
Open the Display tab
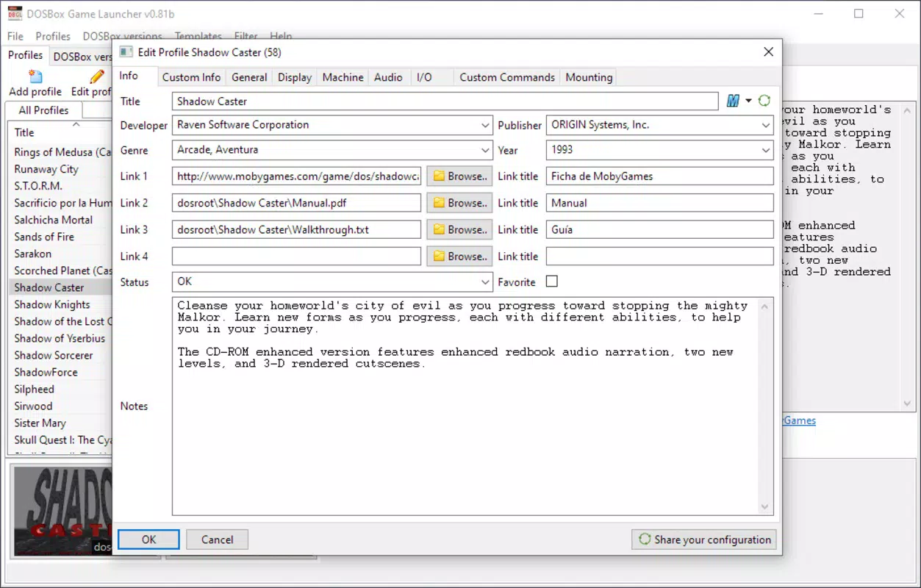point(295,77)
